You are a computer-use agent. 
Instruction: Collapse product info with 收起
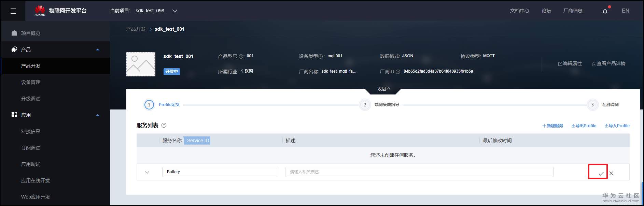(383, 89)
